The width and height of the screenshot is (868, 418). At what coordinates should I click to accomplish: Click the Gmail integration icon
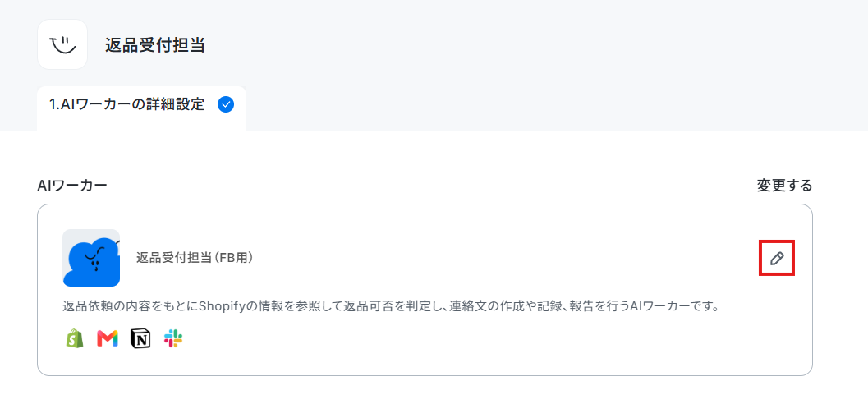click(108, 339)
